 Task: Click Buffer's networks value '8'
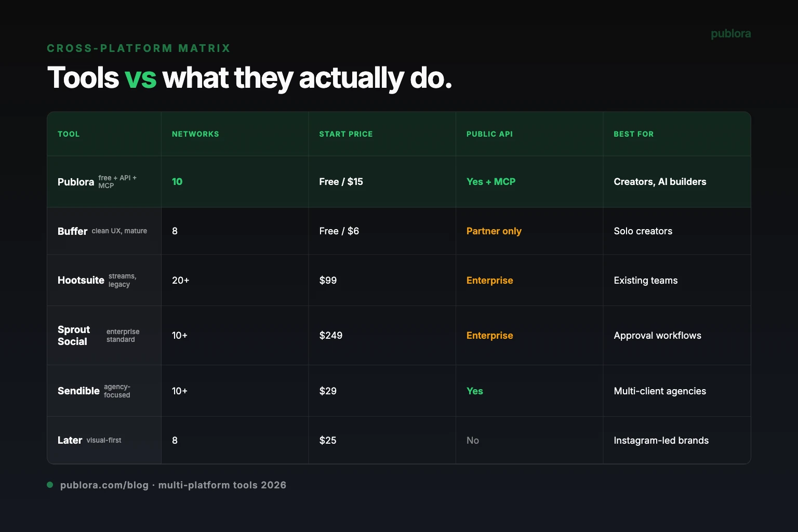(175, 231)
